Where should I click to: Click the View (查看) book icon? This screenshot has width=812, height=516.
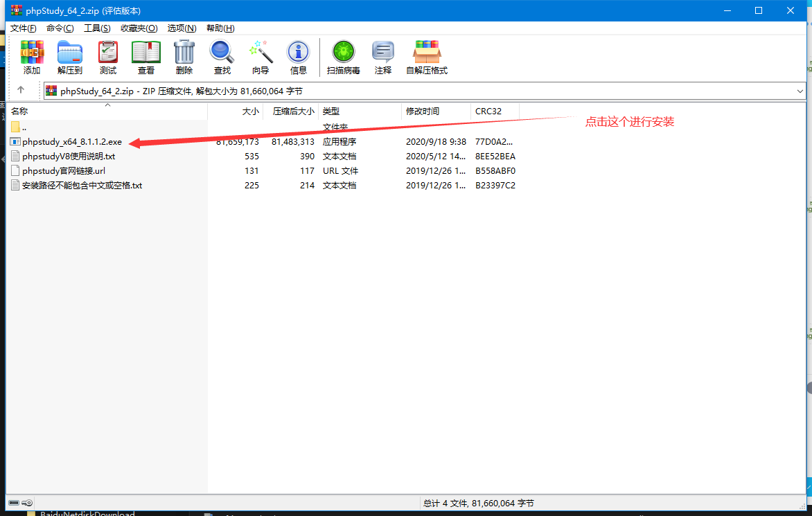146,57
